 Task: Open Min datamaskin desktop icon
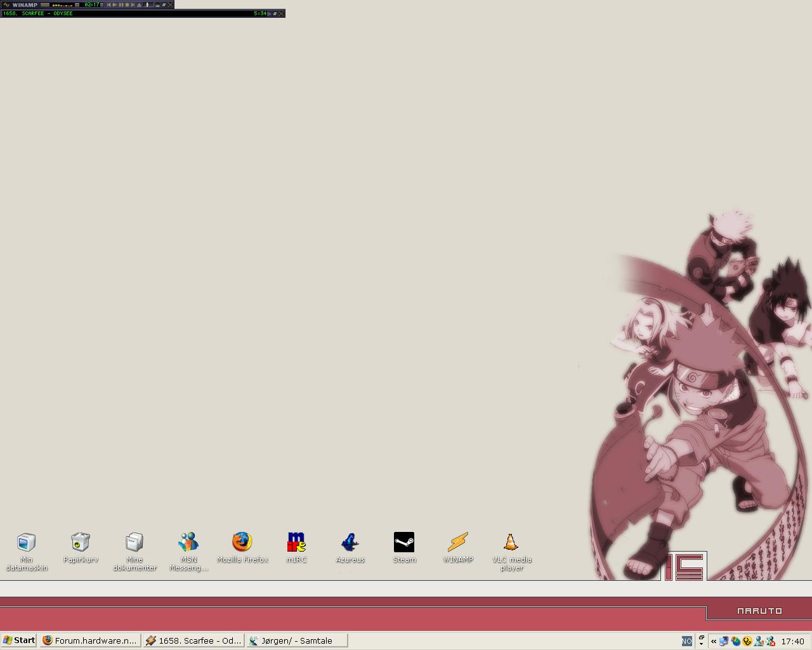pyautogui.click(x=26, y=551)
